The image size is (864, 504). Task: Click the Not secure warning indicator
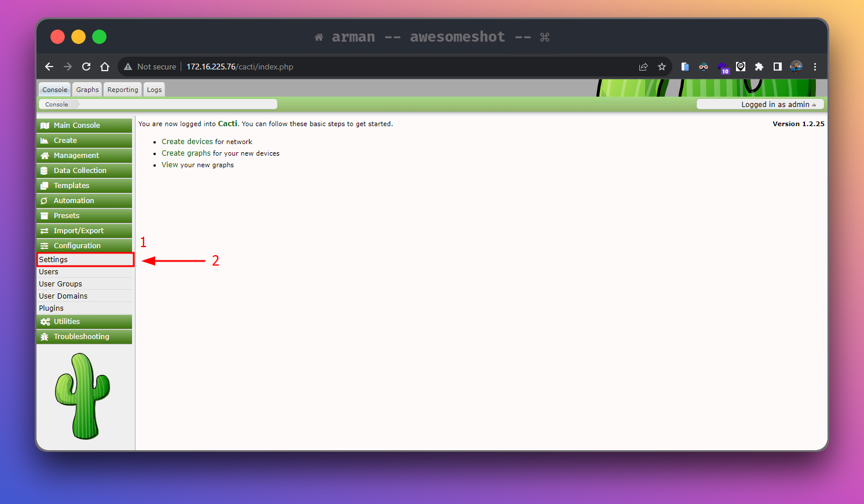150,67
